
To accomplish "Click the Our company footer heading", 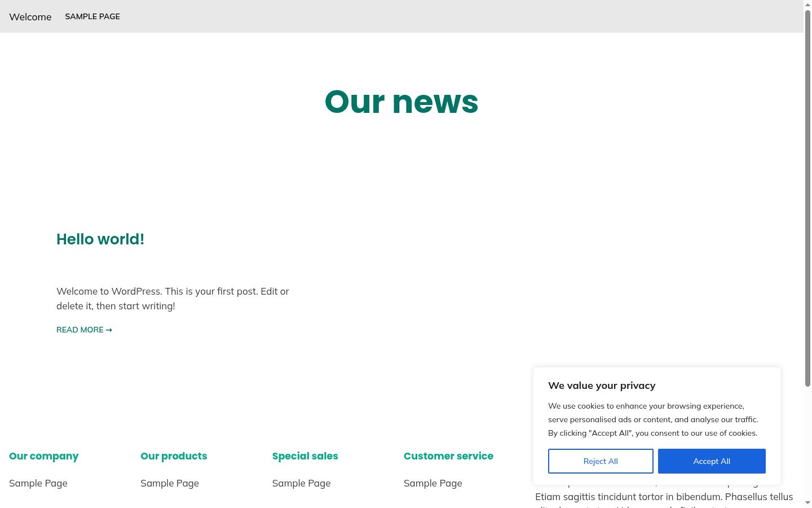I will [x=44, y=456].
